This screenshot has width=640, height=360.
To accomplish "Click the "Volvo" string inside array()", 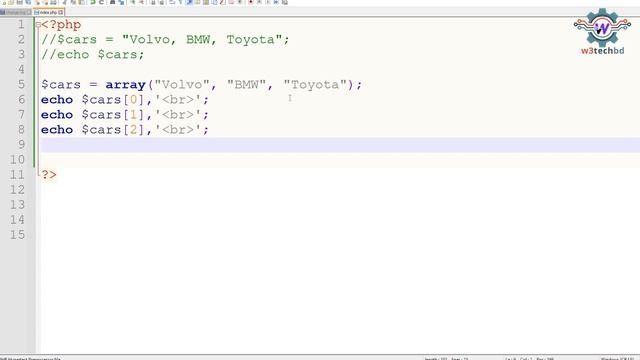I will pos(182,85).
